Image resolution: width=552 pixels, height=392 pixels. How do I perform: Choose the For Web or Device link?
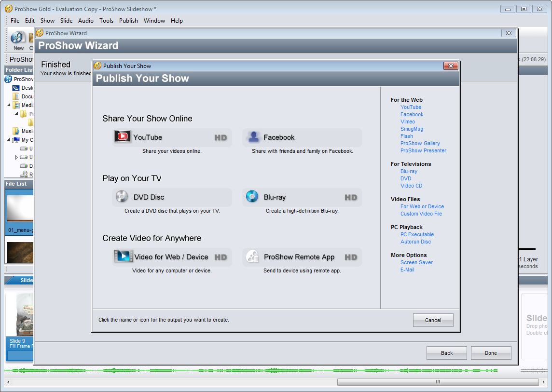422,206
